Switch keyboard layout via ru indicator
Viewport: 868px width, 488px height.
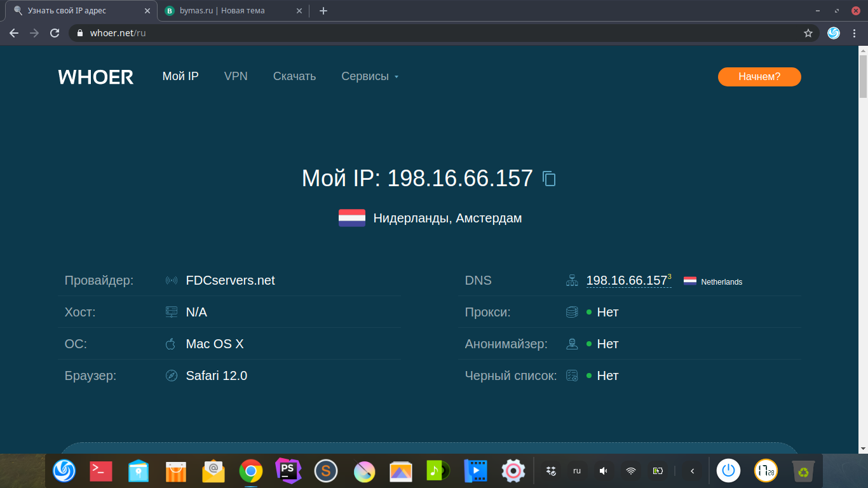coord(577,471)
